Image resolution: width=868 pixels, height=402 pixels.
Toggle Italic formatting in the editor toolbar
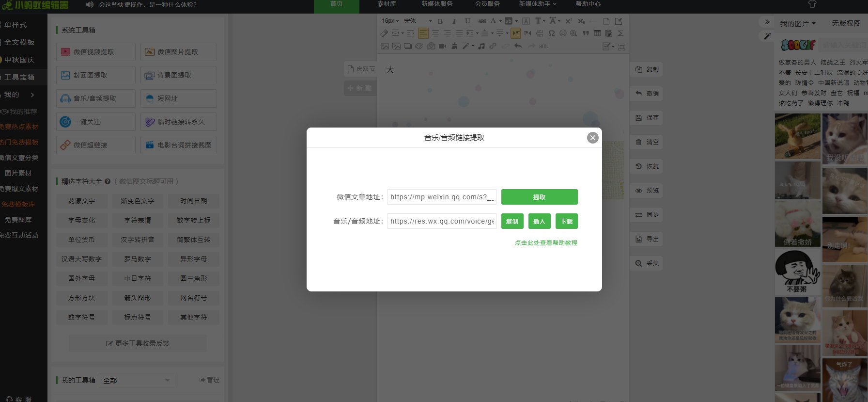pos(454,21)
